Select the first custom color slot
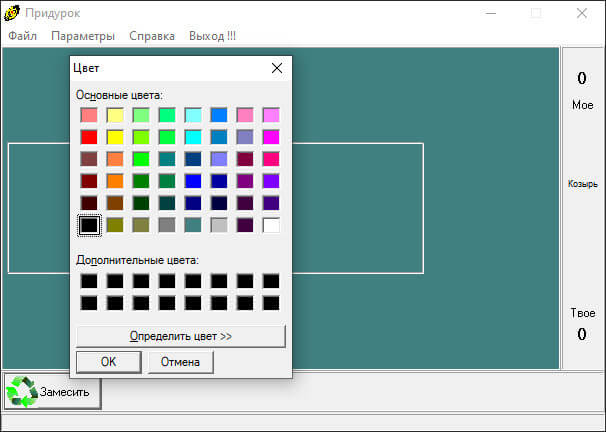This screenshot has width=606, height=432. coord(89,281)
